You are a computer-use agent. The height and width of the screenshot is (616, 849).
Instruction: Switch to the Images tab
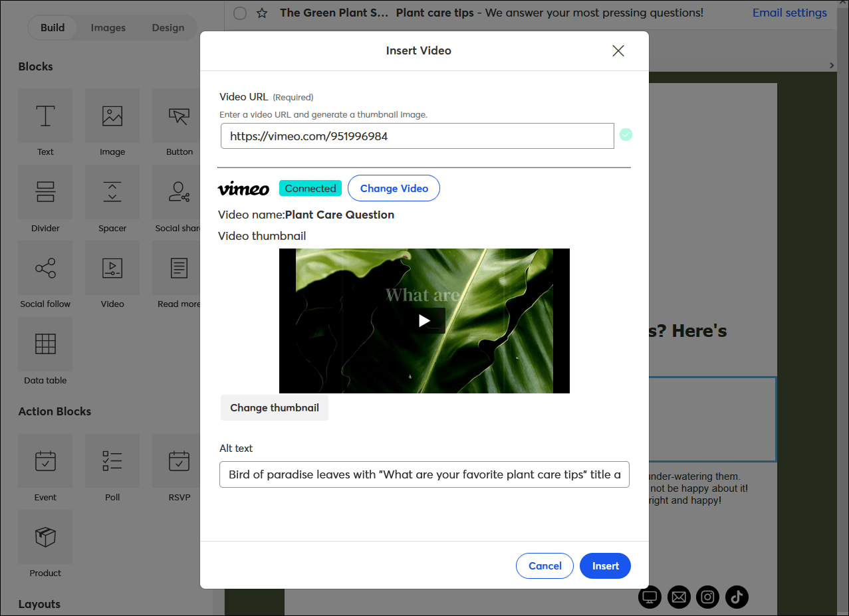click(108, 27)
